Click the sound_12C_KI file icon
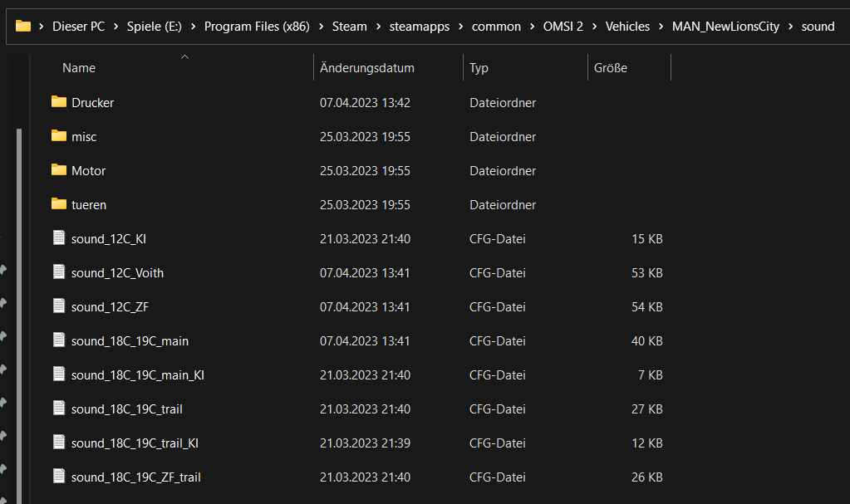The height and width of the screenshot is (504, 850). coord(58,238)
